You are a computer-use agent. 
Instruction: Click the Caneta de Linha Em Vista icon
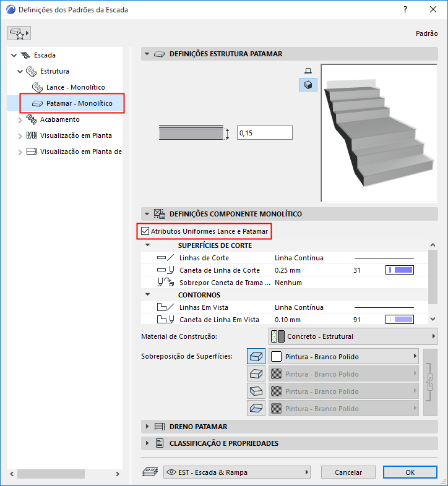(x=165, y=320)
